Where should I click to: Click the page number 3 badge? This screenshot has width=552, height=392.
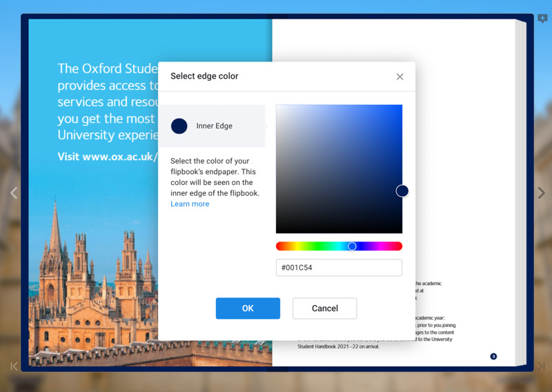click(493, 356)
